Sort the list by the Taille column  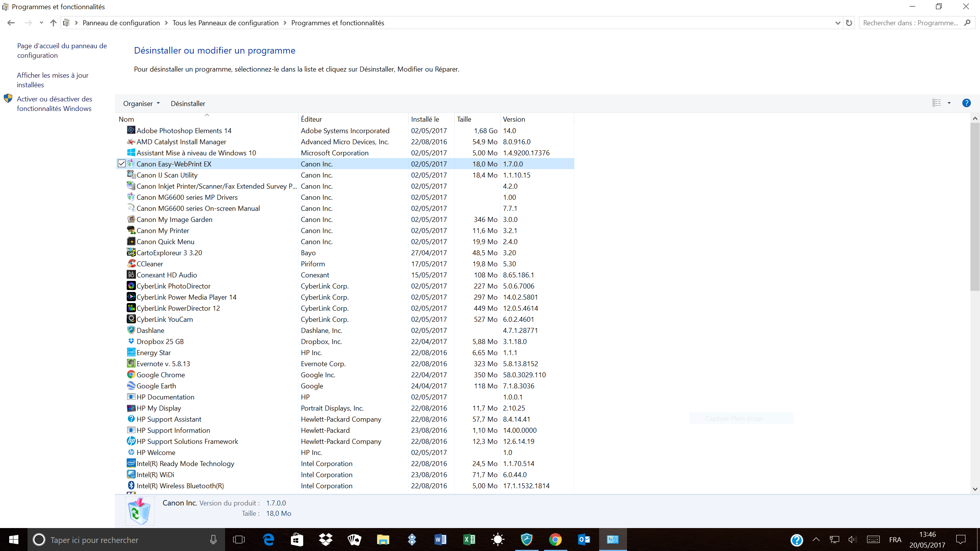[477, 119]
